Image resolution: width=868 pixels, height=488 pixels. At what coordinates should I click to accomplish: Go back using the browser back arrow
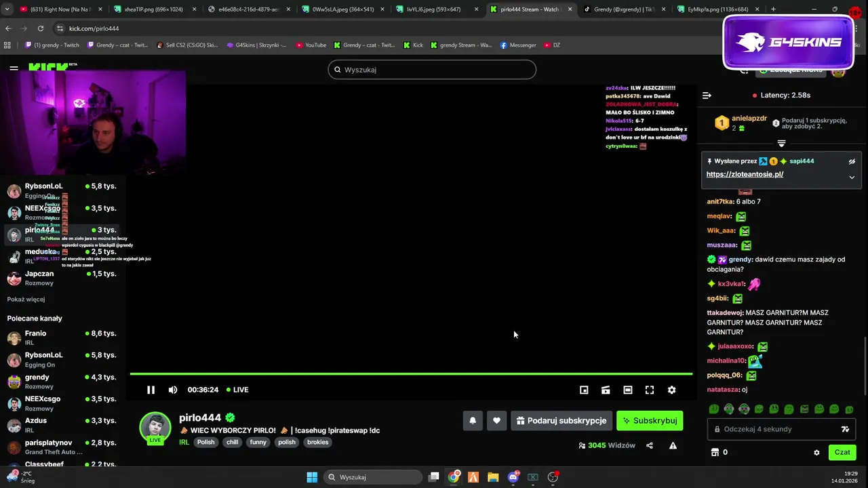[x=8, y=28]
